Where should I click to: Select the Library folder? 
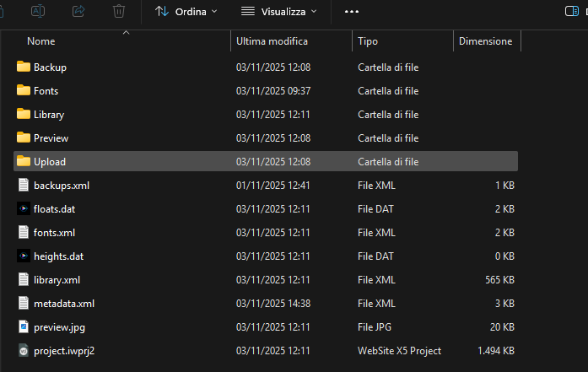(x=49, y=115)
